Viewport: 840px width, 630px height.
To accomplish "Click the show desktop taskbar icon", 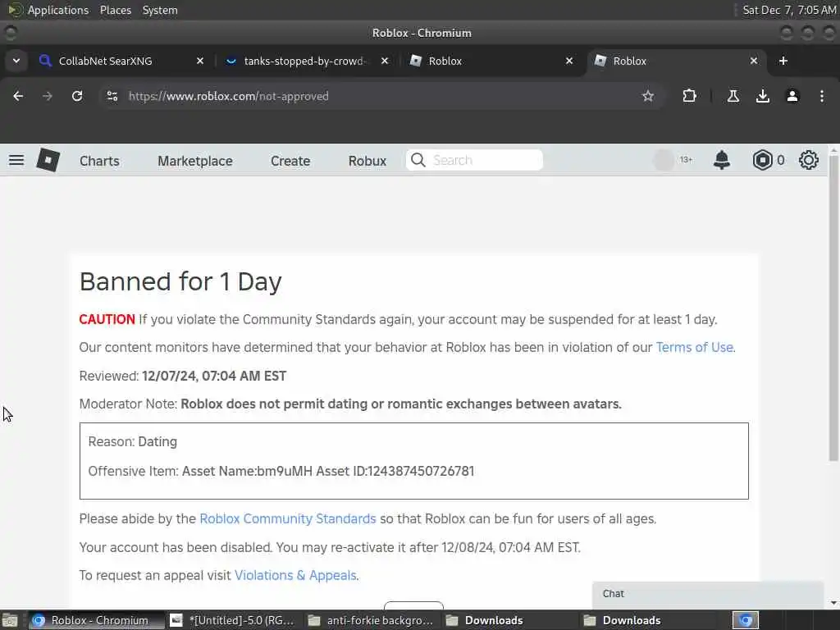I will 10,620.
